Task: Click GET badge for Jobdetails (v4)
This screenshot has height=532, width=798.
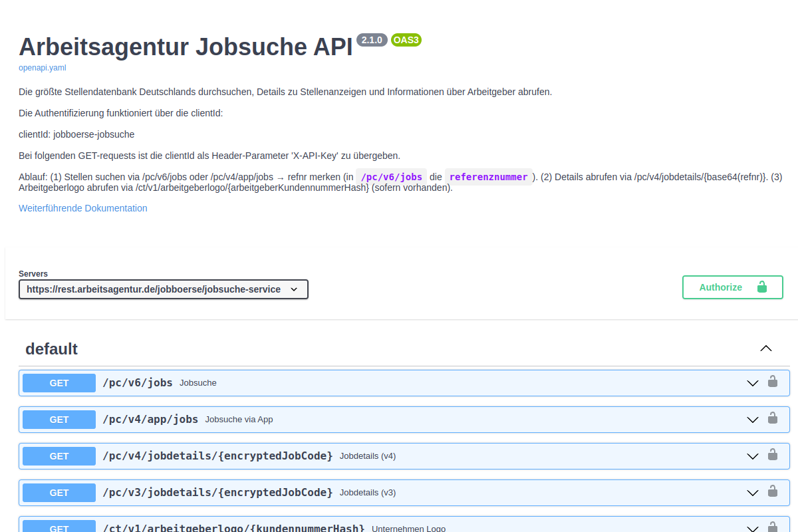Action: [x=59, y=456]
